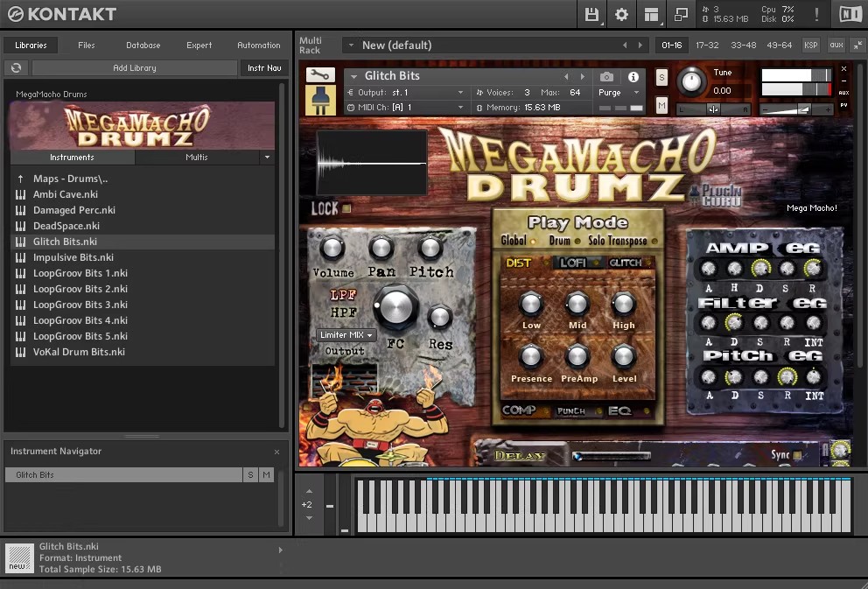Screen dimensions: 868x589
Task: Select the LOFI effect tab
Action: [573, 263]
